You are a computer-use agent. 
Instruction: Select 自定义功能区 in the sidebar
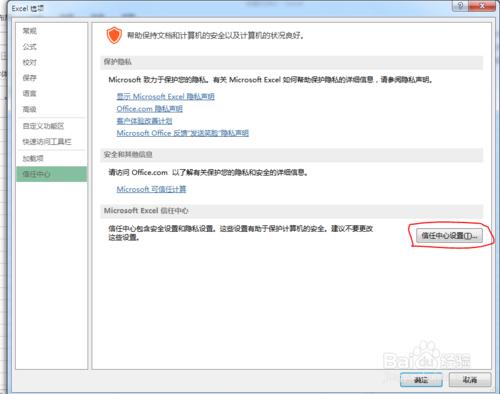click(x=43, y=126)
